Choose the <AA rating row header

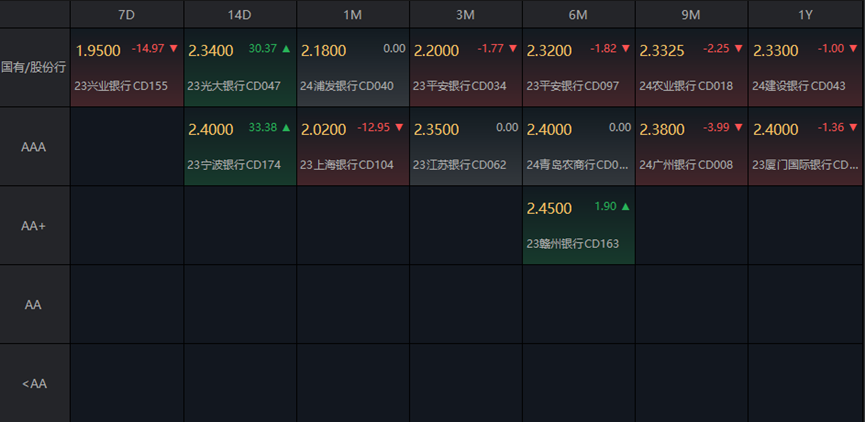(35, 383)
